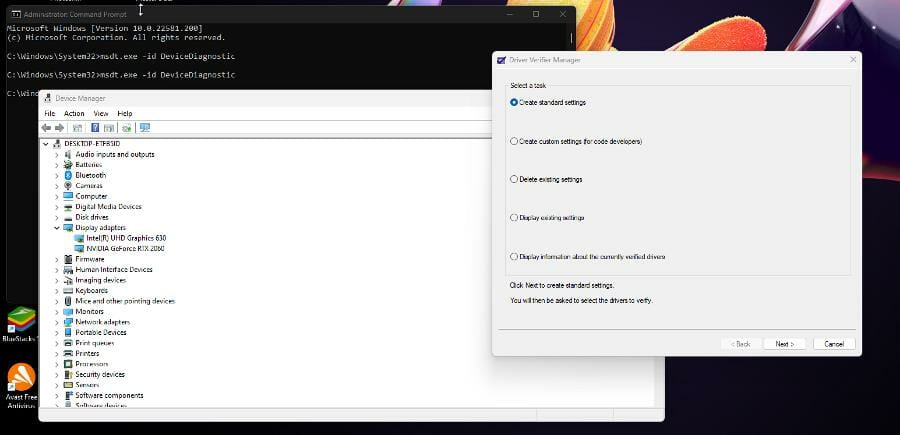900x435 pixels.
Task: Close the Driver Verifier Manager window
Action: 853,60
